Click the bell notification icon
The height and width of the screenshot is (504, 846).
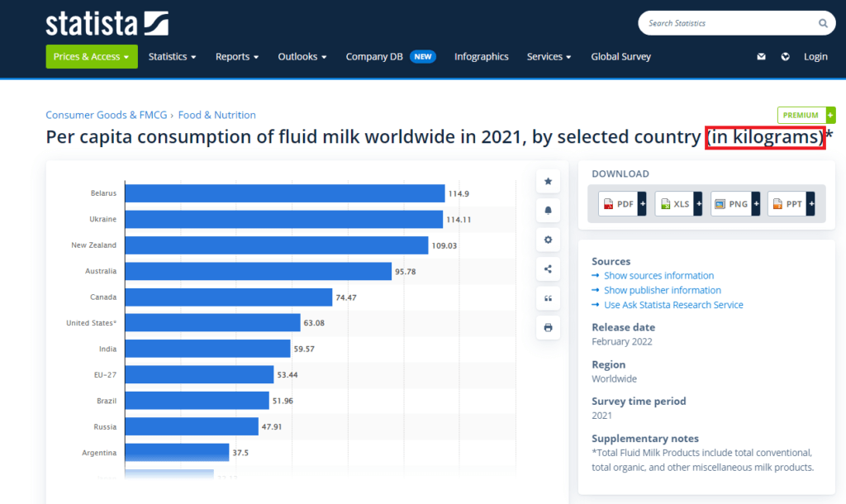pyautogui.click(x=549, y=211)
